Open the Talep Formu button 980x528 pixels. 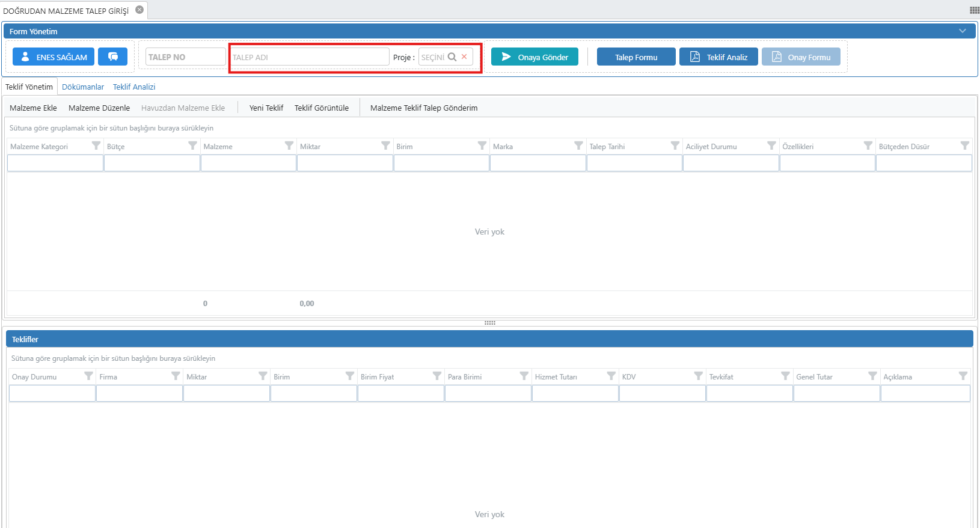(x=636, y=57)
